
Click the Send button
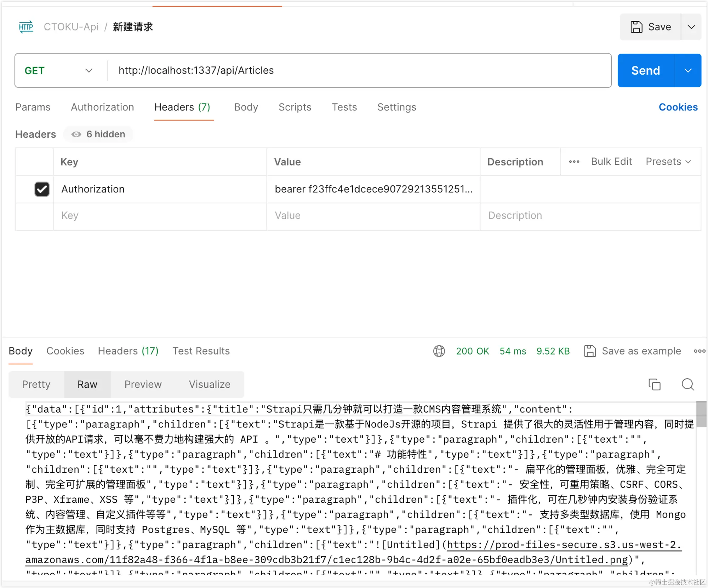[645, 70]
